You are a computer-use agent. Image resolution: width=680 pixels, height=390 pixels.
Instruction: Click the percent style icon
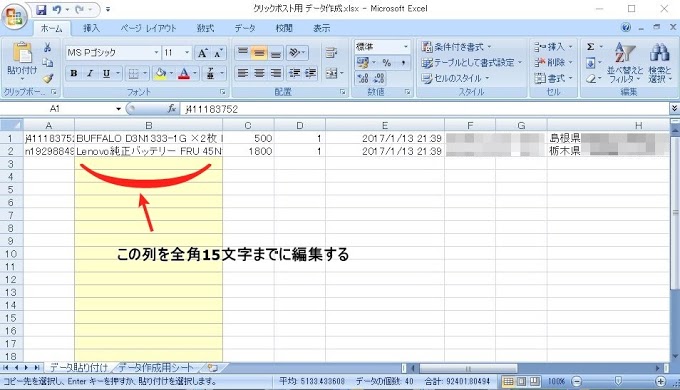[386, 63]
